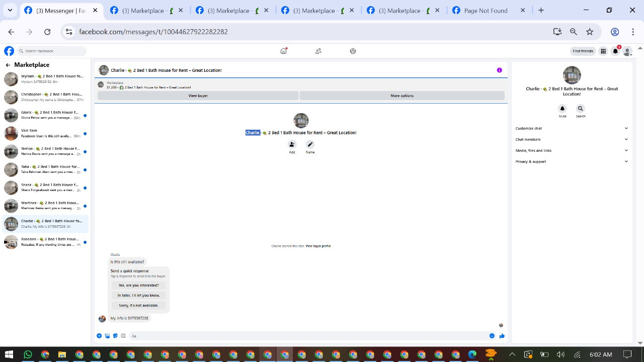This screenshot has width=644, height=362.
Task: Choose a sticker in the composer
Action: pyautogui.click(x=115, y=336)
